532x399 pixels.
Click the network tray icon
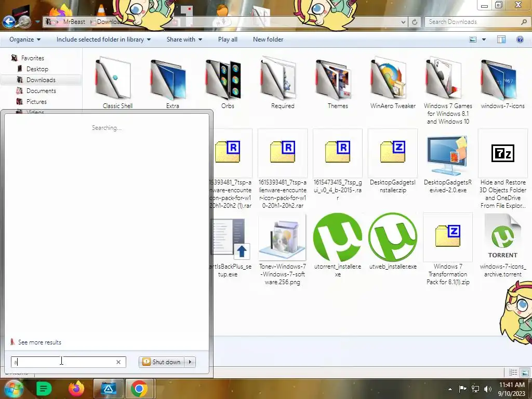[x=475, y=389]
